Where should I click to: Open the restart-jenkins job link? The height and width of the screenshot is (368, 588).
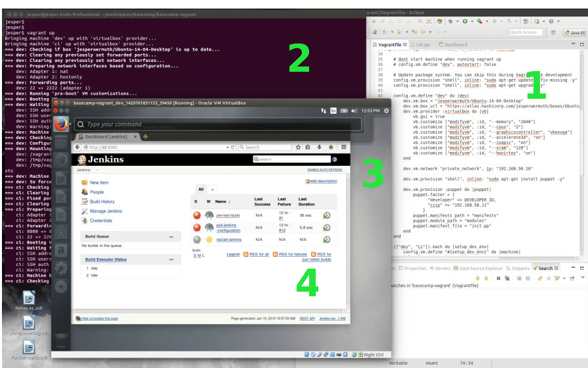[x=229, y=240]
